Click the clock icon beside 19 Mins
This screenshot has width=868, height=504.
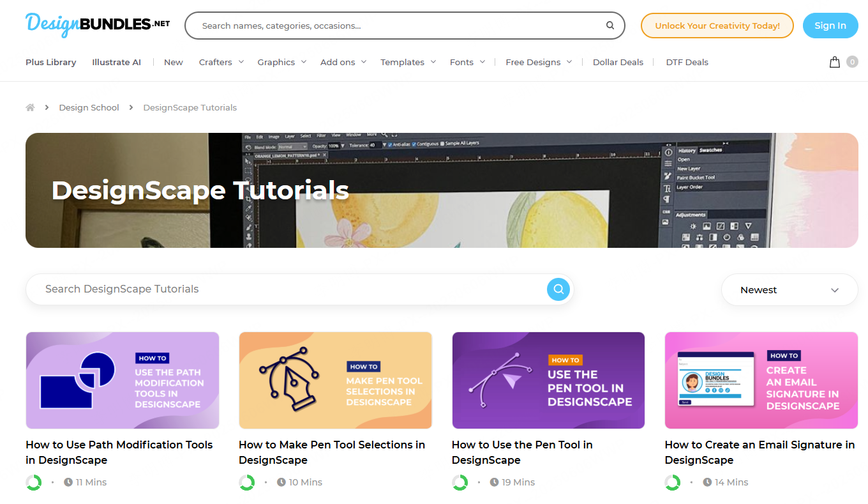coord(494,482)
